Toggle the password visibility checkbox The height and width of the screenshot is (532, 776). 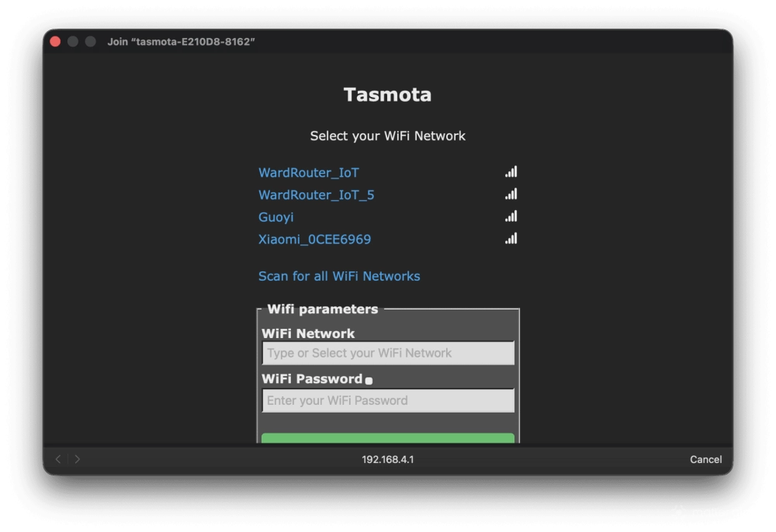(368, 380)
